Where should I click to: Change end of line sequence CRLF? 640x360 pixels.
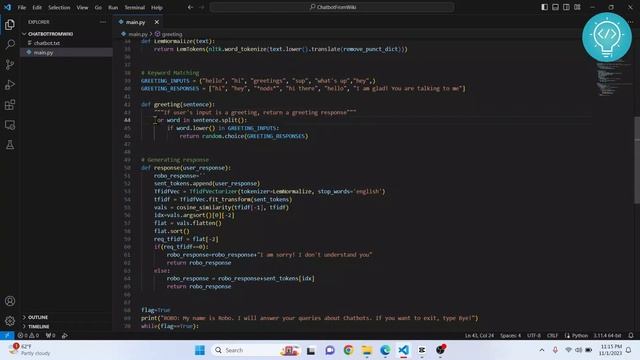(x=552, y=336)
